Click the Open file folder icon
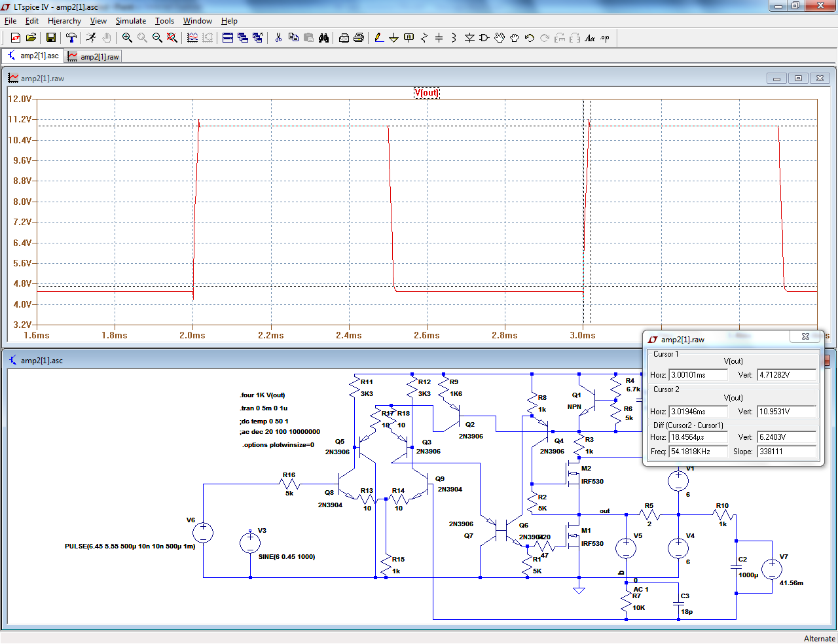Image resolution: width=838 pixels, height=644 pixels. coord(31,38)
